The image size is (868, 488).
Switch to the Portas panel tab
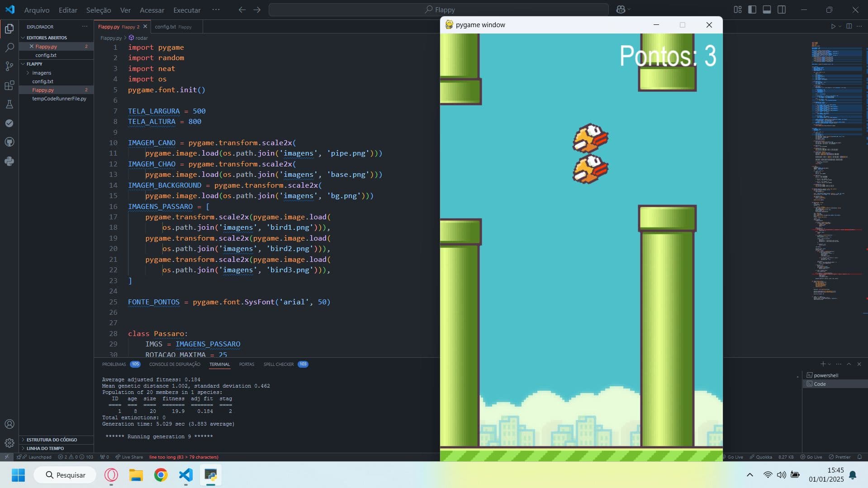coord(247,364)
